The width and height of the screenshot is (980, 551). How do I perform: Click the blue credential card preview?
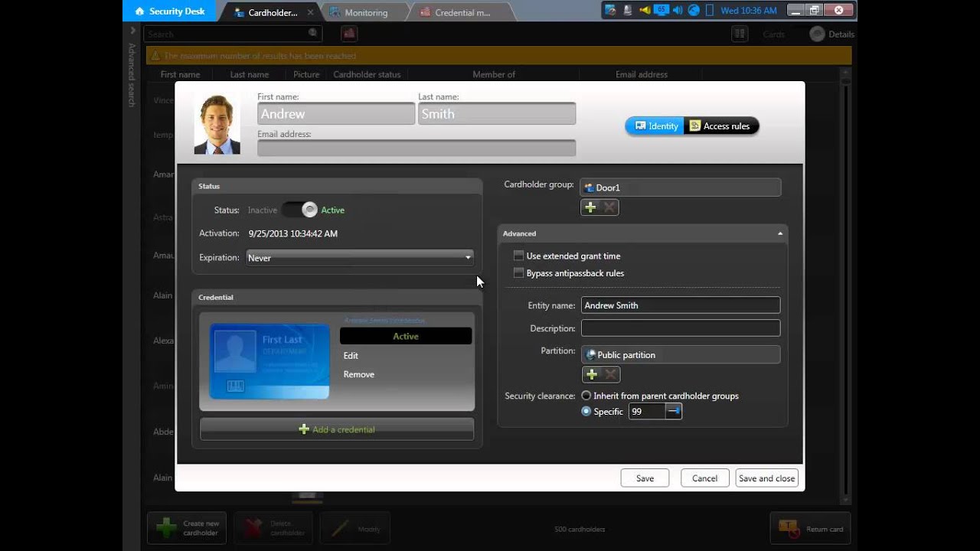coord(269,361)
